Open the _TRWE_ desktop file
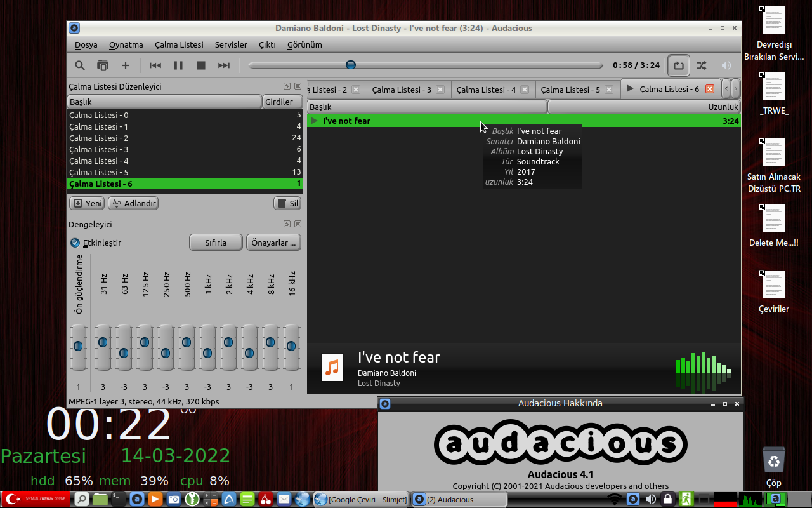 [x=774, y=93]
